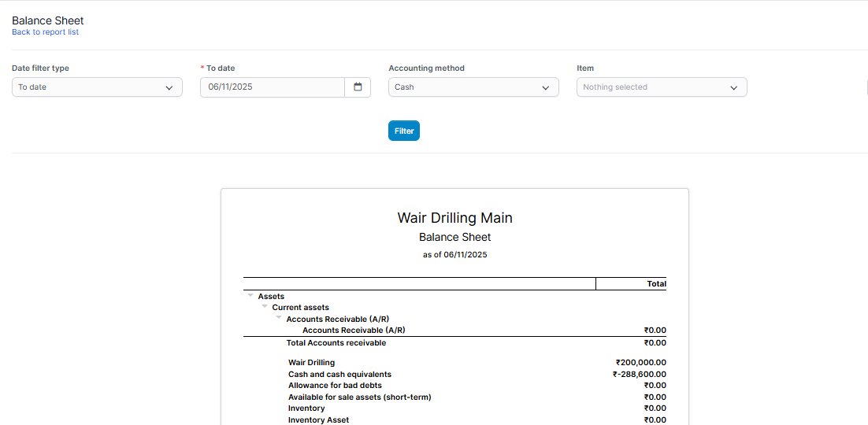Click the ₹-288,600.00 cash balance amount
This screenshot has width=868, height=425.
click(639, 375)
